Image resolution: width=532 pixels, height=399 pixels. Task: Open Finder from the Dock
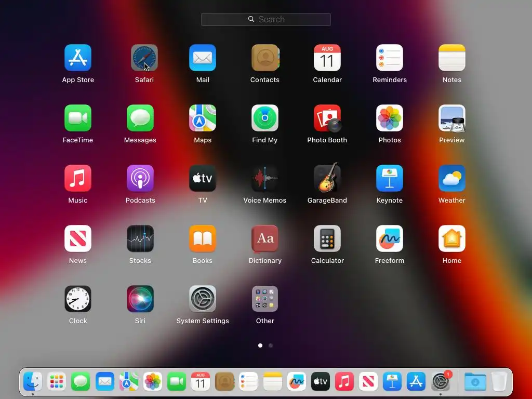(x=33, y=382)
